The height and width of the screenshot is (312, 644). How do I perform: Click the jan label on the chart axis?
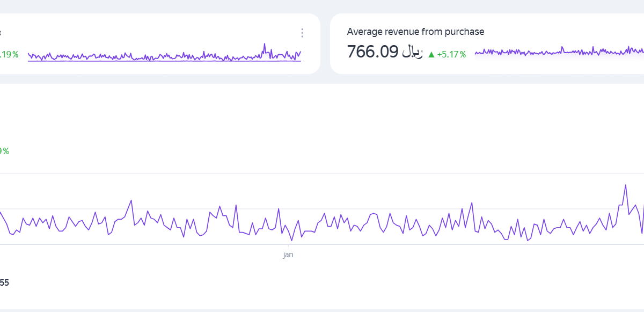click(288, 255)
